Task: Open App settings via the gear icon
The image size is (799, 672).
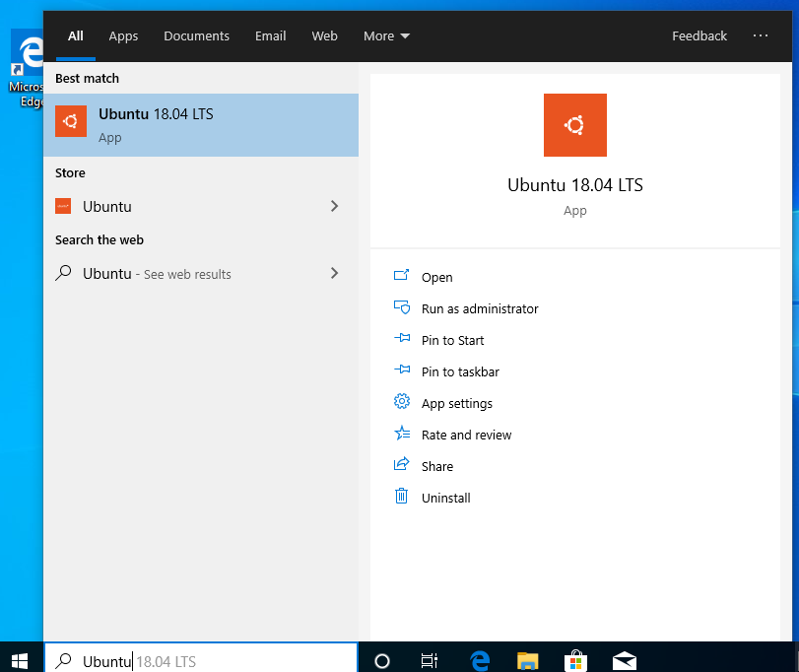Action: click(x=401, y=402)
